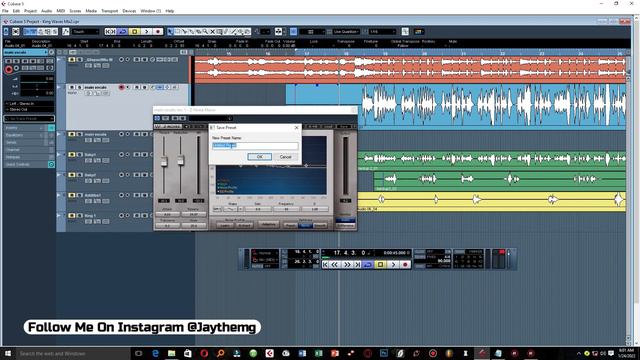Disable record on armed main vocals track
This screenshot has height=360, width=640.
coord(121,87)
